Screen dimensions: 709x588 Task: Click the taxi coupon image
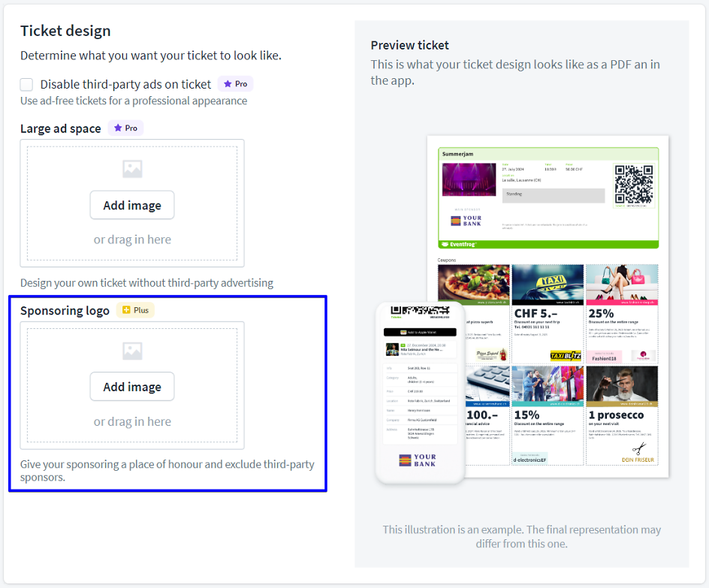click(548, 282)
